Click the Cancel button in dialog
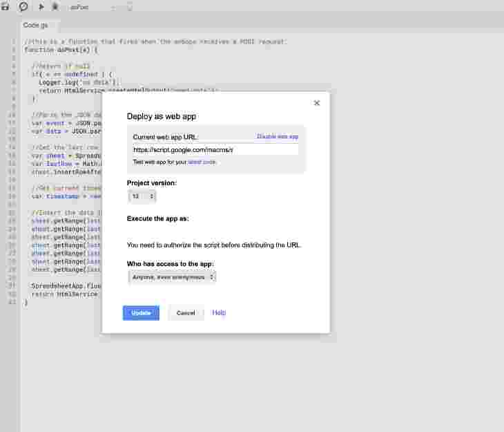Viewport: 504px width, 432px height. point(186,313)
